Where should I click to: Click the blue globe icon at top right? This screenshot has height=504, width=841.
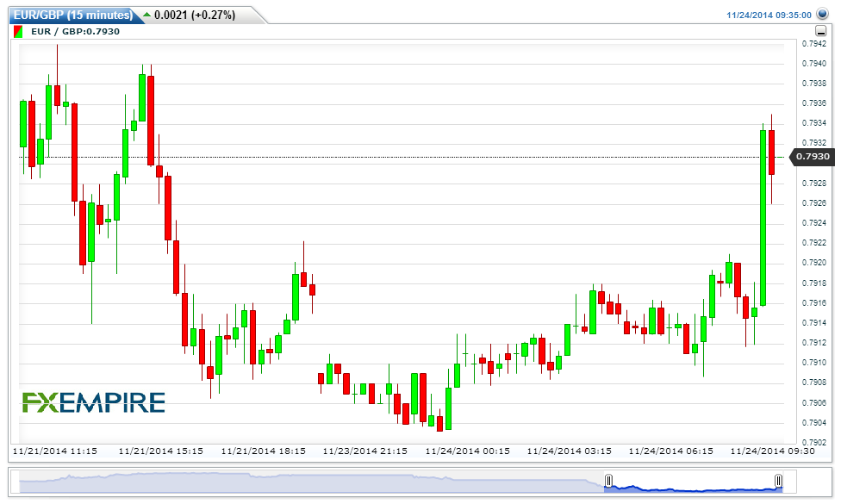tap(822, 14)
